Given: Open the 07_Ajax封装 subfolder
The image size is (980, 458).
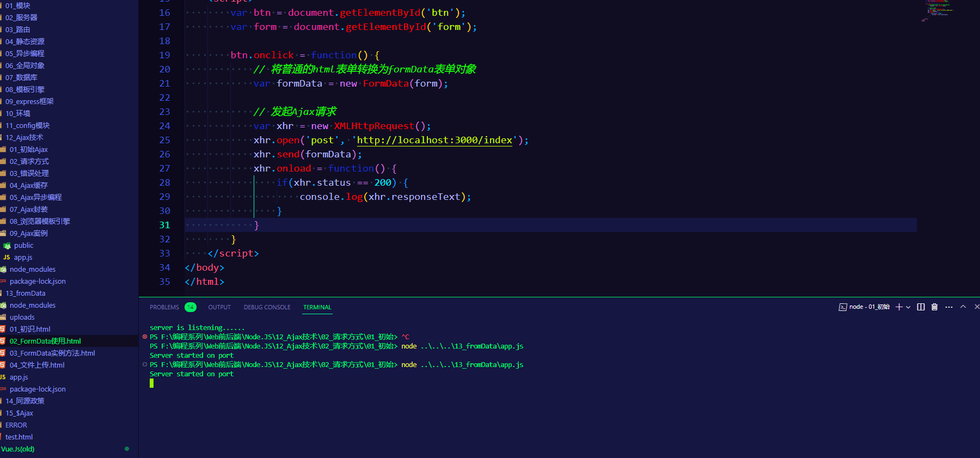Looking at the screenshot, I should pyautogui.click(x=28, y=209).
